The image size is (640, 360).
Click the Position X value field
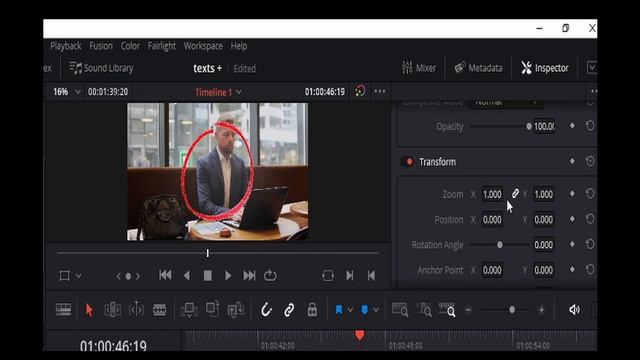coord(492,220)
